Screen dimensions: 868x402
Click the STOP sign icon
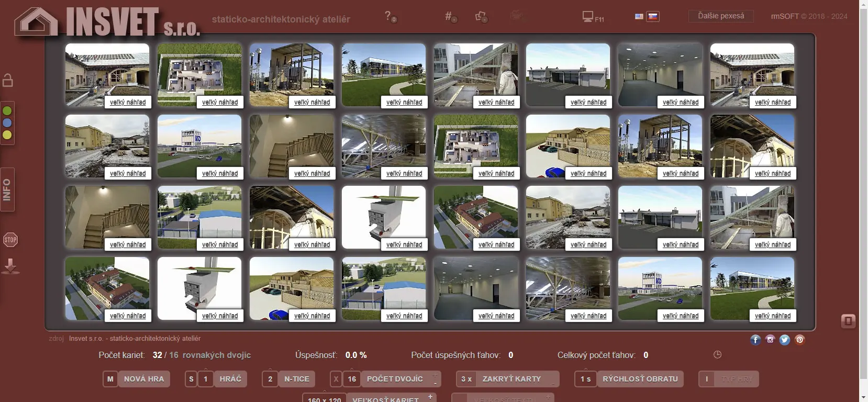pyautogui.click(x=10, y=240)
